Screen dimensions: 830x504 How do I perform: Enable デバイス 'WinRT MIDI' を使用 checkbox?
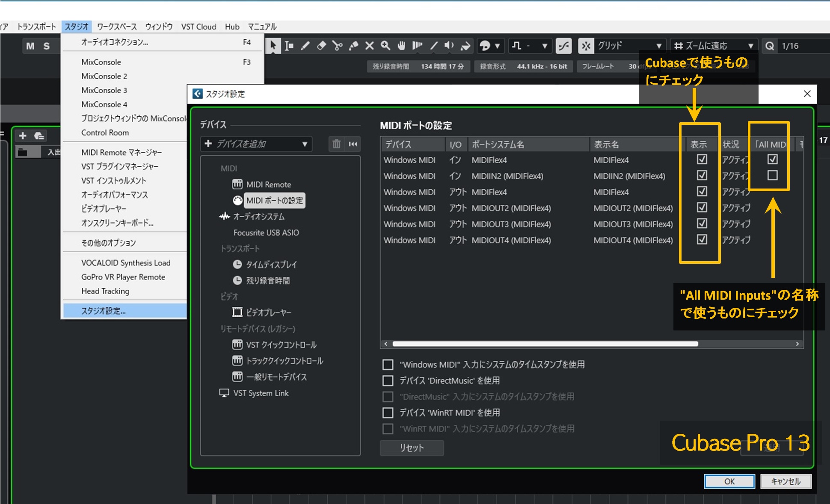tap(388, 413)
